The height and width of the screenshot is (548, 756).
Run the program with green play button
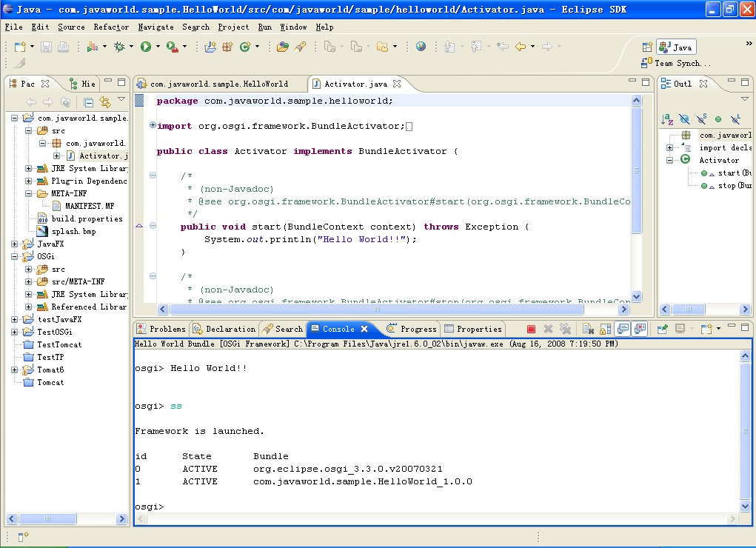pyautogui.click(x=146, y=47)
